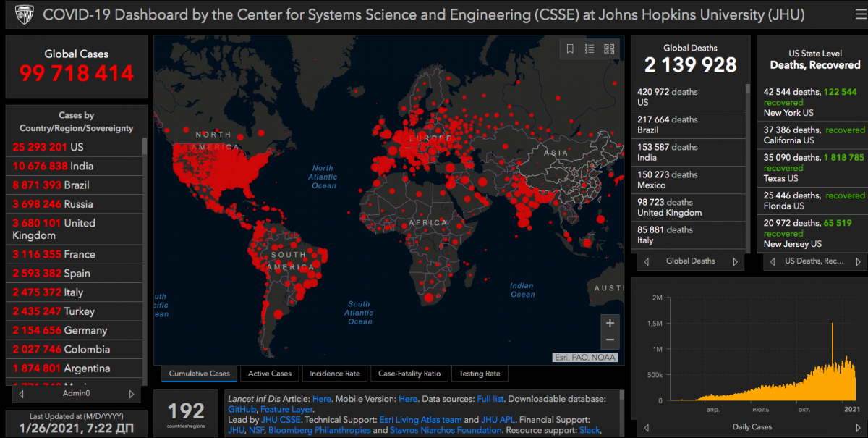The width and height of the screenshot is (868, 438).
Task: Click the left arrow beside US Deaths, Rec...
Action: pos(772,261)
